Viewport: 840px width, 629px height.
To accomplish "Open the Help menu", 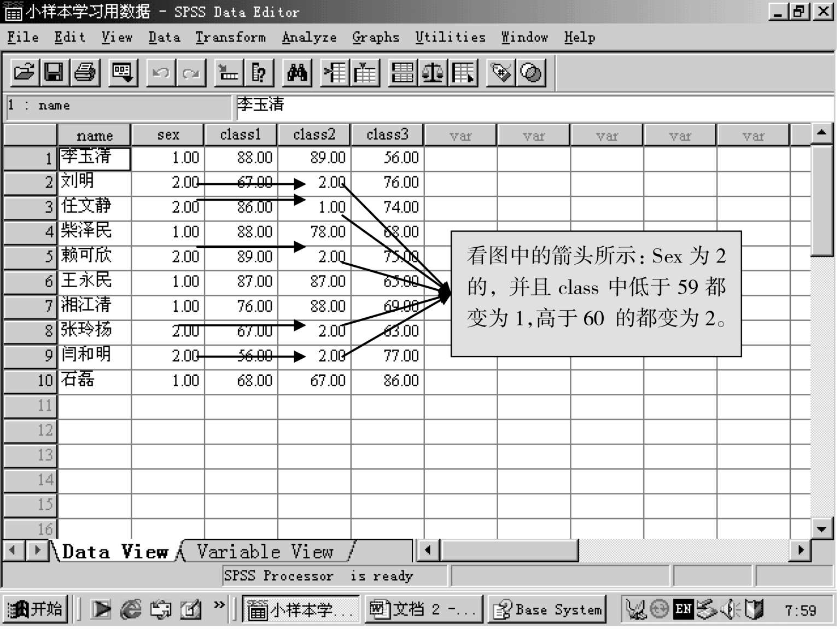I will [580, 37].
